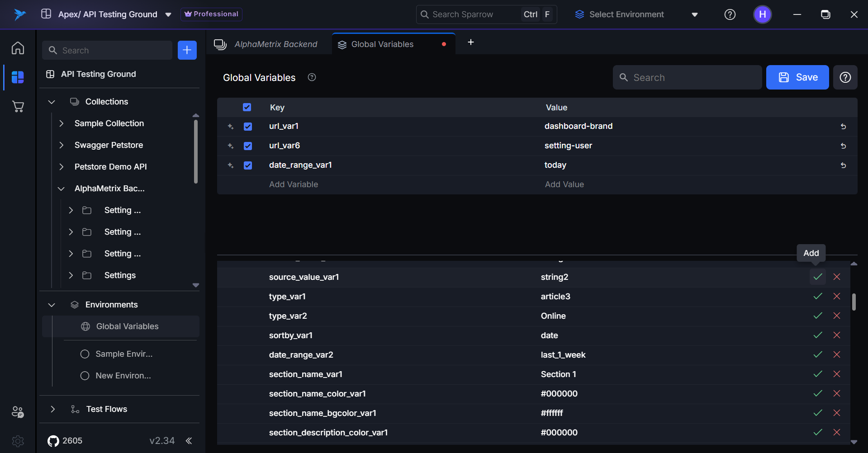This screenshot has width=868, height=453.
Task: Expand the Test Flows section
Action: [53, 409]
